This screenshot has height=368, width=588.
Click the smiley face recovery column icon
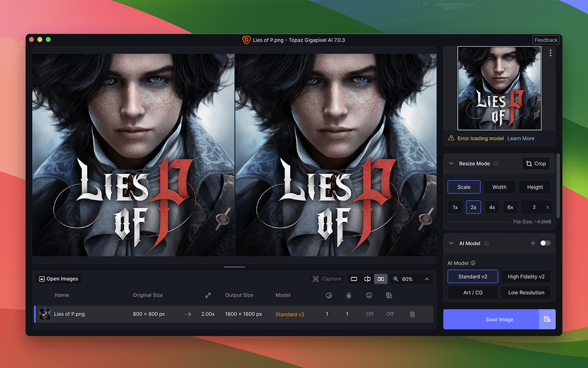369,295
